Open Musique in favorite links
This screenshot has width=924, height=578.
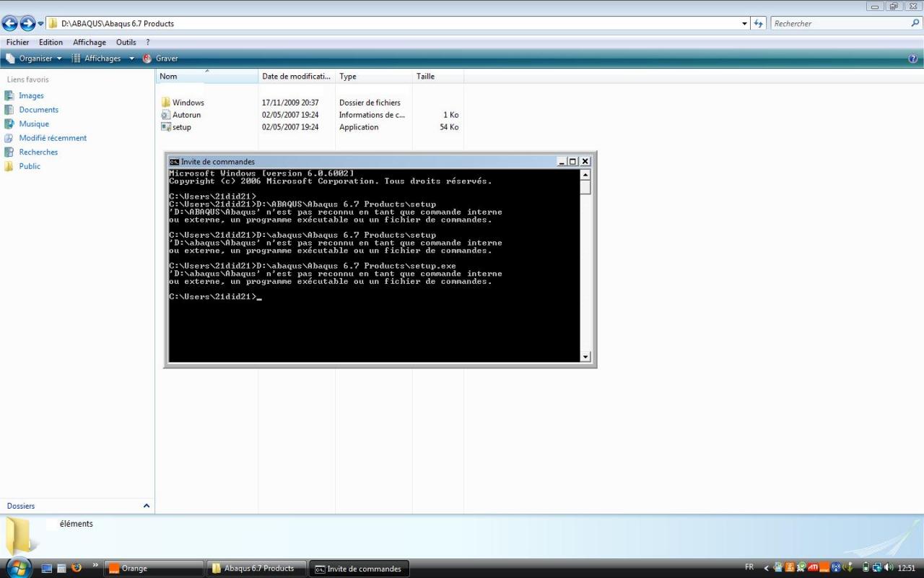point(27,124)
